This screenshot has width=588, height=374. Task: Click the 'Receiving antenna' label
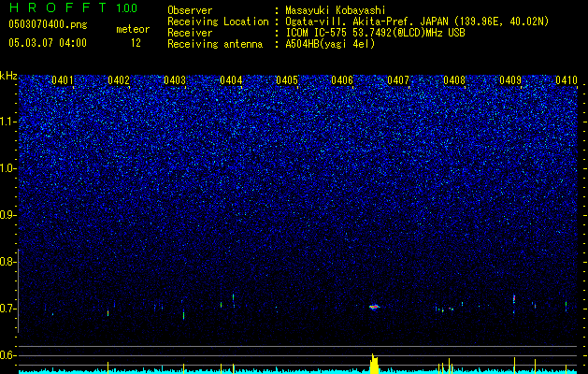point(215,44)
